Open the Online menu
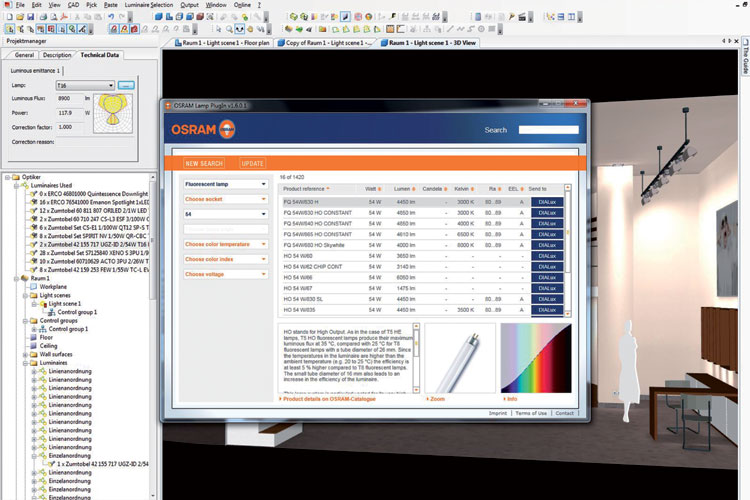750x500 pixels. [x=243, y=5]
